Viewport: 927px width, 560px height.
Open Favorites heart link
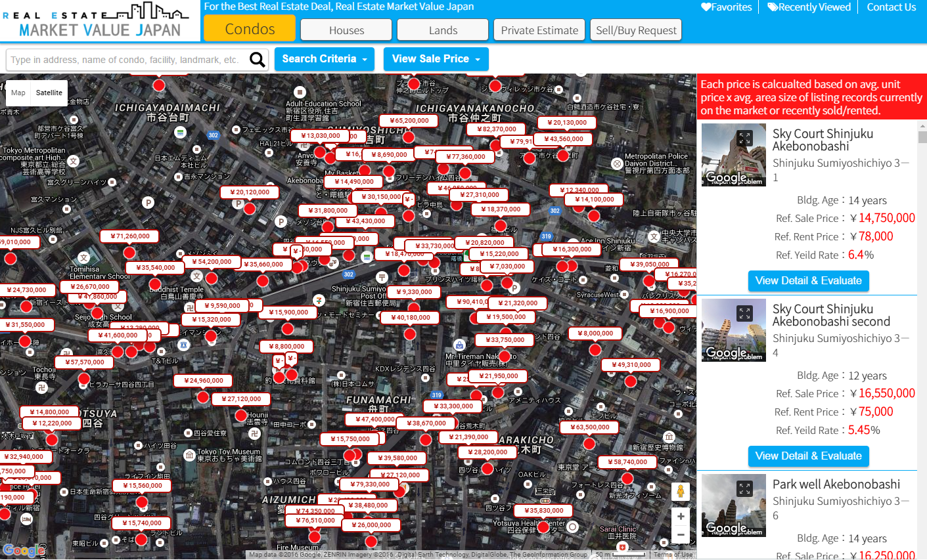point(726,7)
